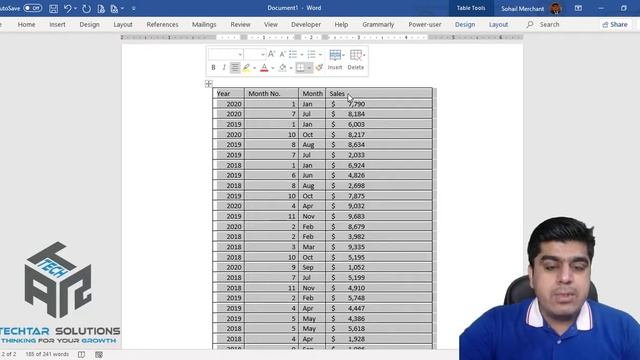The image size is (640, 360).
Task: Toggle Bold in mini toolbar
Action: click(x=213, y=67)
